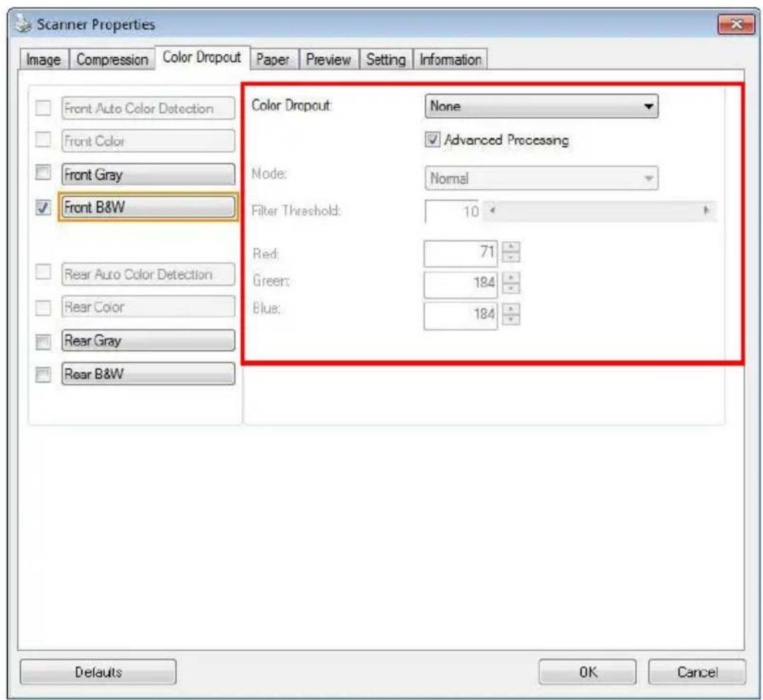763x700 pixels.
Task: Confirm settings with the OK button
Action: click(588, 672)
